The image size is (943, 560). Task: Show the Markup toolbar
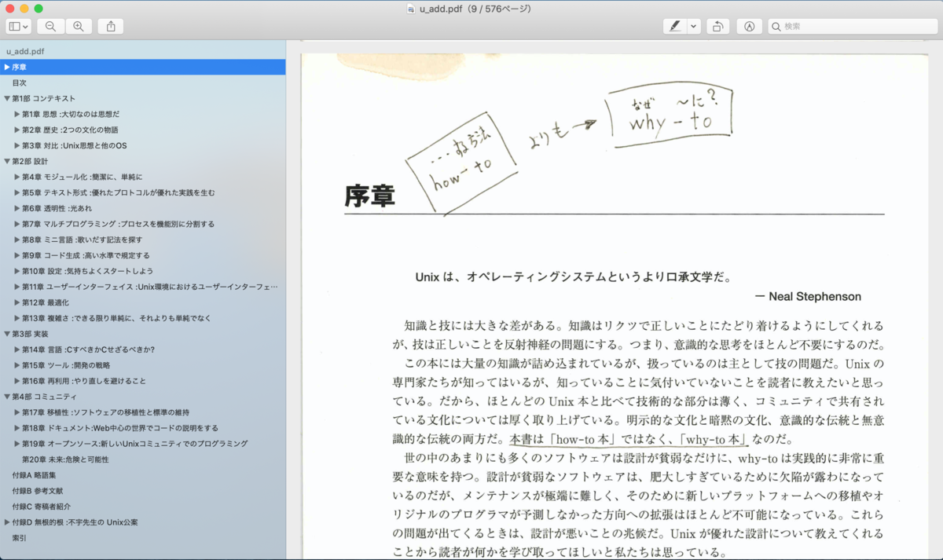click(748, 25)
